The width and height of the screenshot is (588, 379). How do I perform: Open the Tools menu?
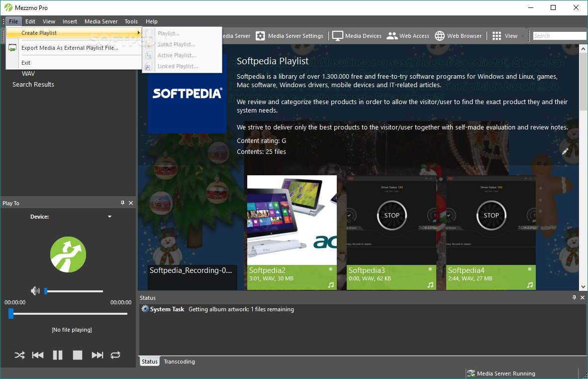pos(131,21)
